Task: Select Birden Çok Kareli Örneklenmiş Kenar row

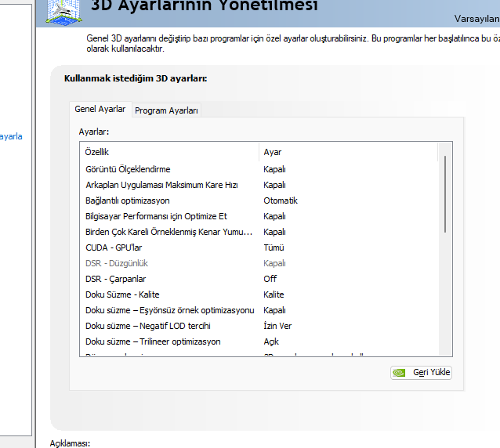Action: coord(259,232)
